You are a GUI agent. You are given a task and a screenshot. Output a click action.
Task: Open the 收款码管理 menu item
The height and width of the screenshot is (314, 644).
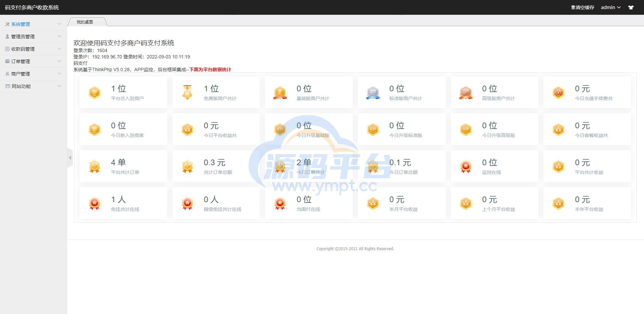[34, 49]
